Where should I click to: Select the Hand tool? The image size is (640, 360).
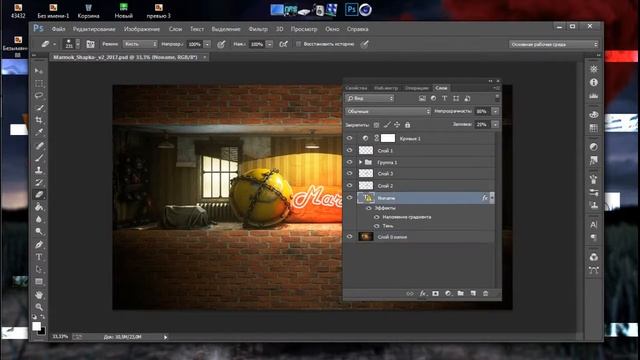pos(39,295)
